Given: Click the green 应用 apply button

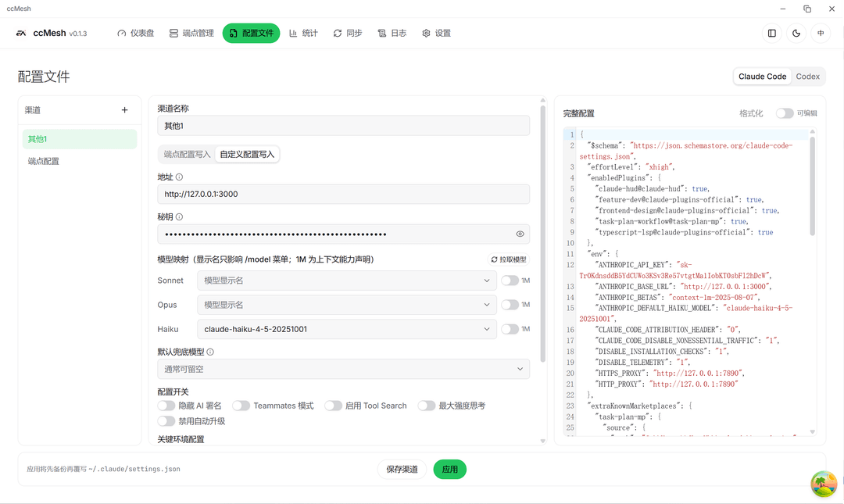Looking at the screenshot, I should [x=450, y=470].
